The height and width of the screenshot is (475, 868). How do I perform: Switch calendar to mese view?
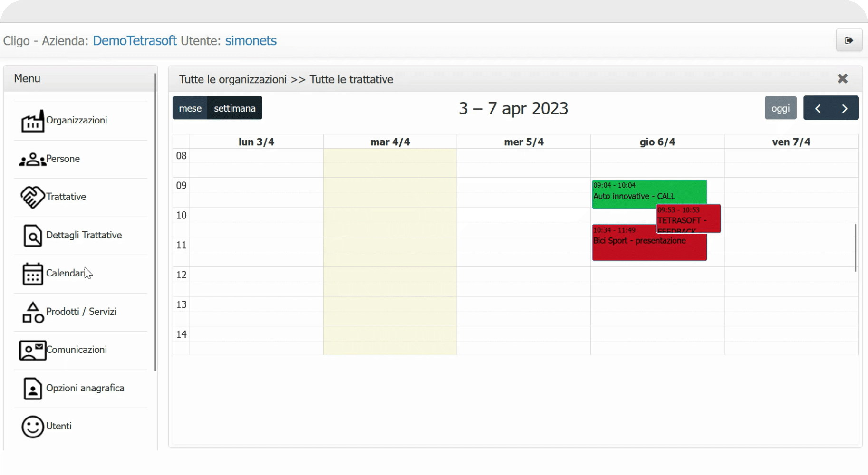point(190,108)
